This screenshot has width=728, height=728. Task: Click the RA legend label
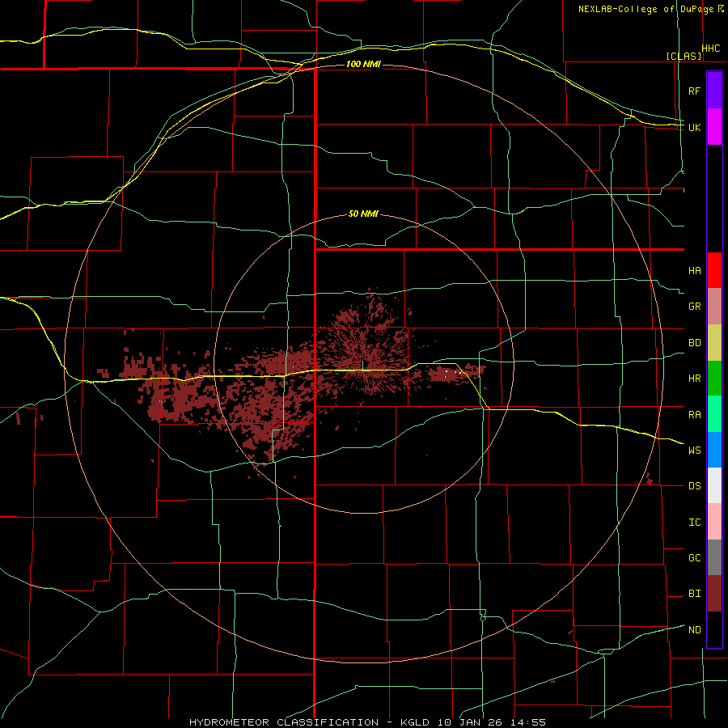coord(694,414)
